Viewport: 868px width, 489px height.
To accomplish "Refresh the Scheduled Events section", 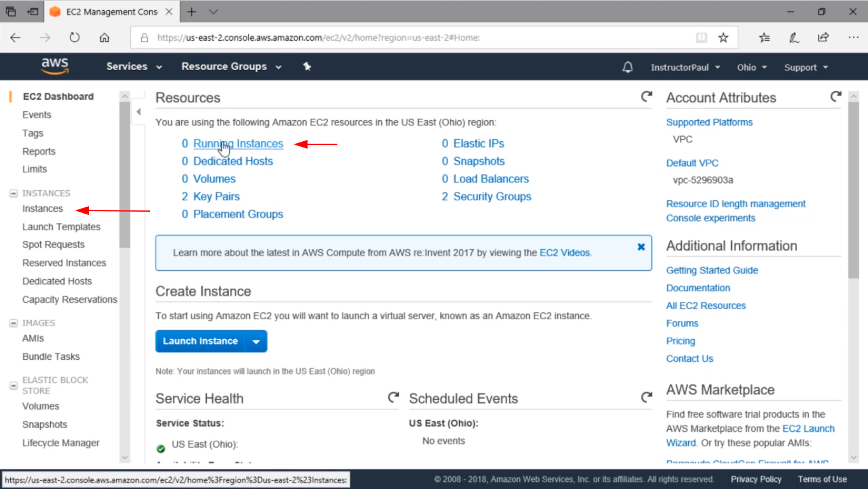I will pos(646,397).
